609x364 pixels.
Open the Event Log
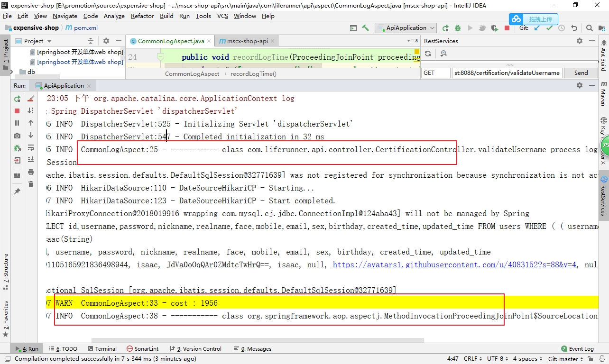click(577, 349)
